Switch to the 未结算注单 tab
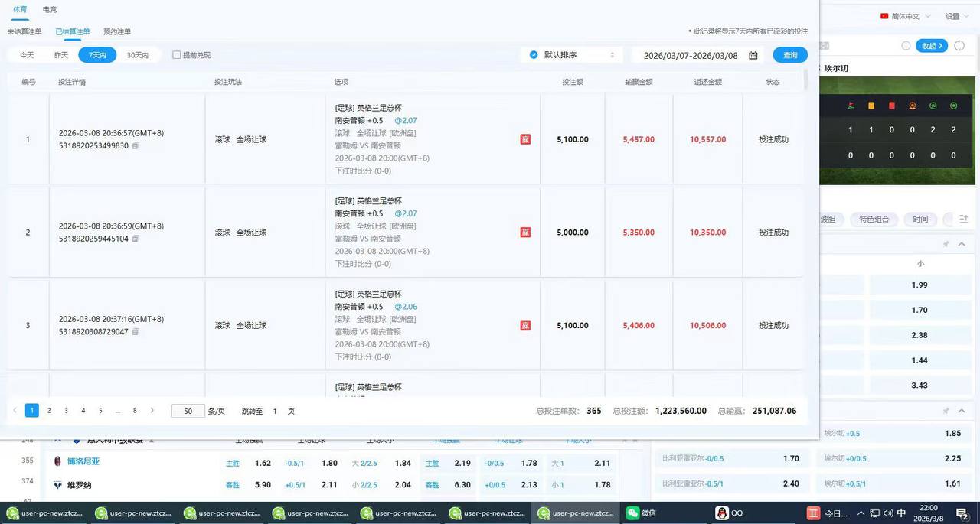Screen dimensions: 980x524 (24, 32)
